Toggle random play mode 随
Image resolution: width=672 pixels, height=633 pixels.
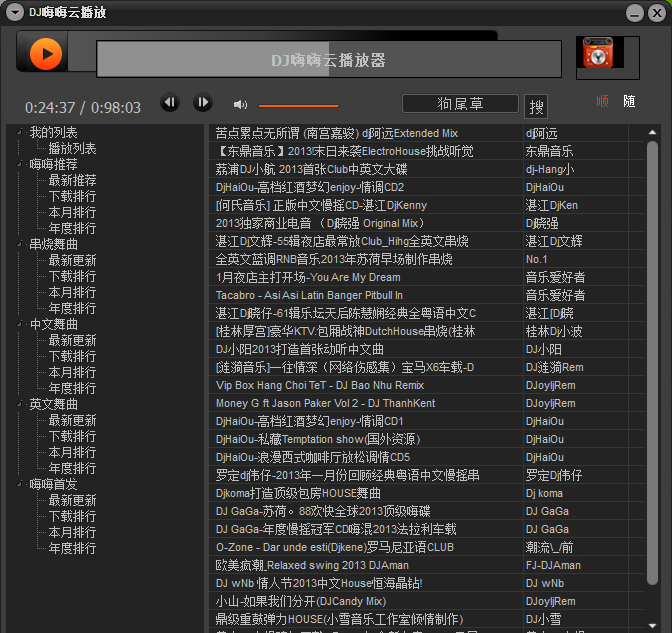(629, 102)
